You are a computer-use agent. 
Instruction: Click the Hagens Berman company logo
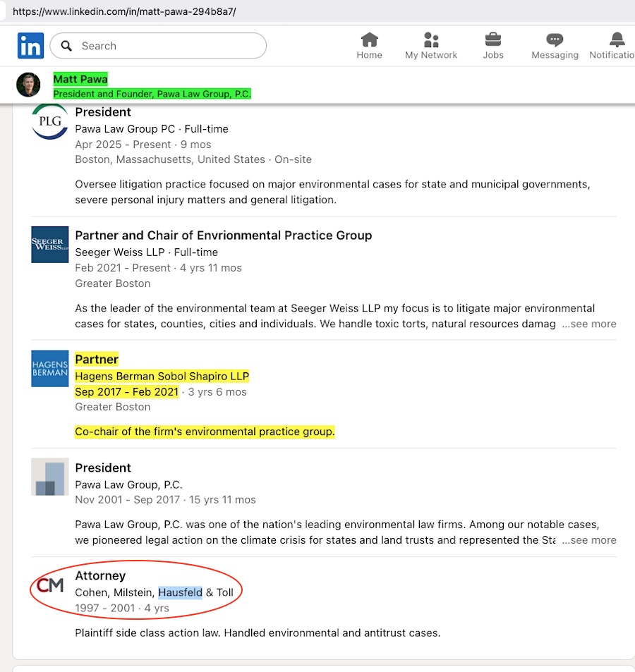(x=50, y=368)
